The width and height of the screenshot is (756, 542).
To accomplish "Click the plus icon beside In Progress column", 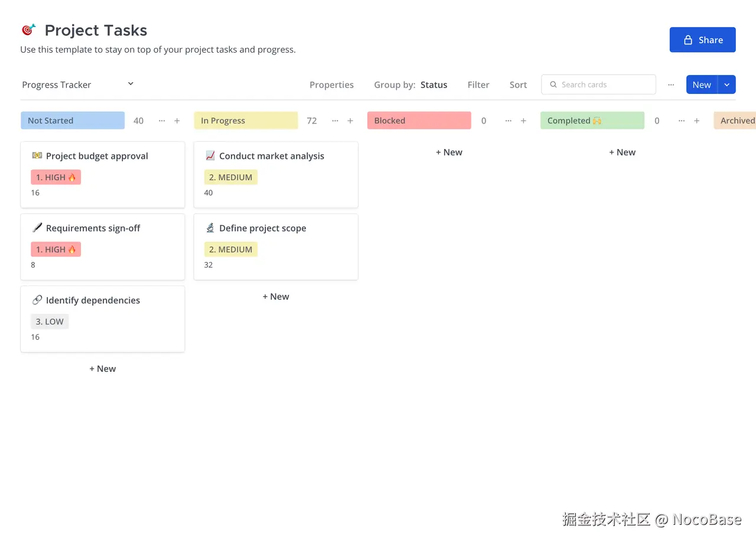I will (x=350, y=121).
